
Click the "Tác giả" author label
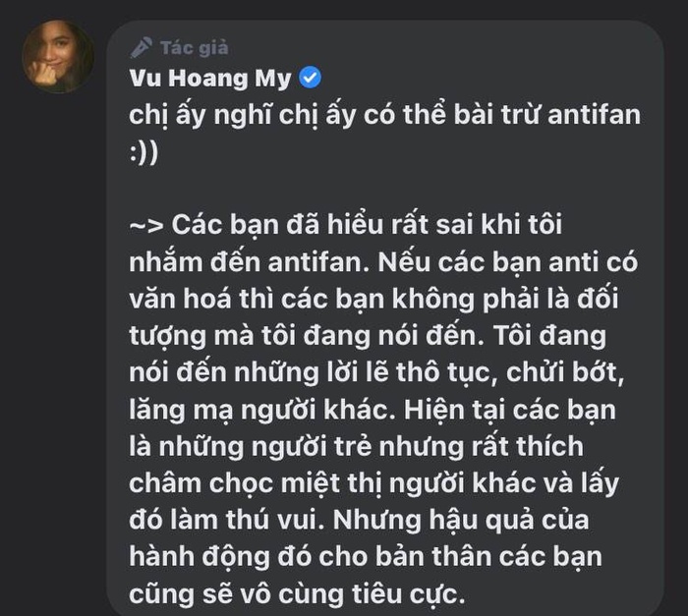click(195, 48)
